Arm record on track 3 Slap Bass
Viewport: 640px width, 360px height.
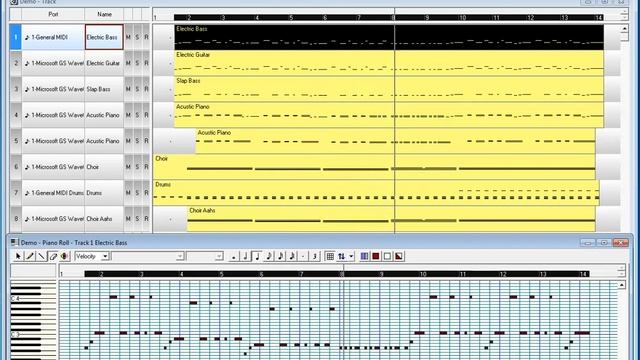(146, 89)
